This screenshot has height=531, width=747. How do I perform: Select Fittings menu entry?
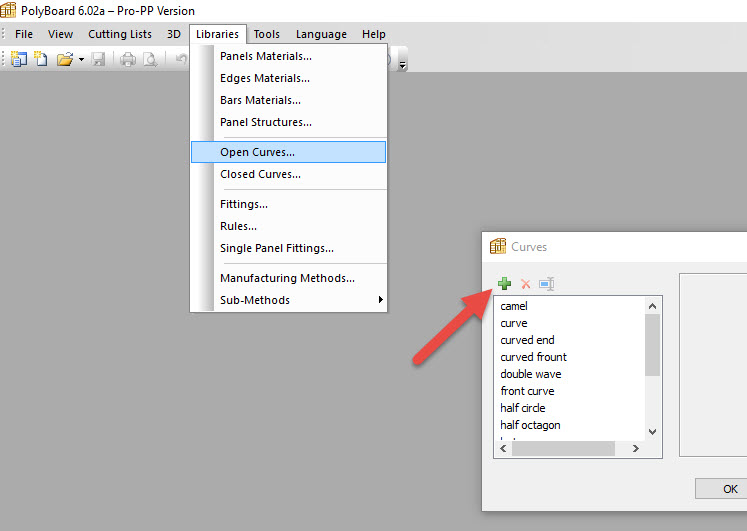pos(289,204)
